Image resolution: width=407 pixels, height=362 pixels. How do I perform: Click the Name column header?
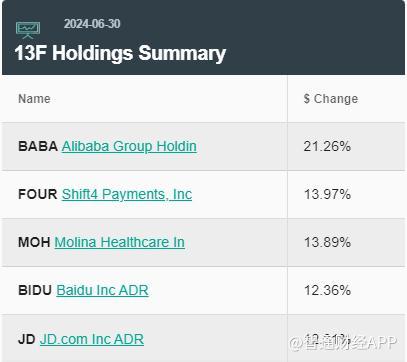click(34, 99)
